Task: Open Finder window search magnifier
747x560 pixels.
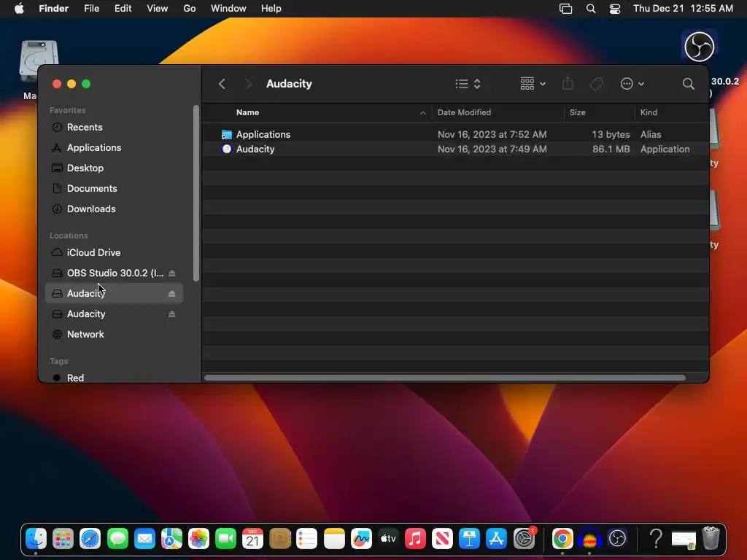Action: [688, 84]
